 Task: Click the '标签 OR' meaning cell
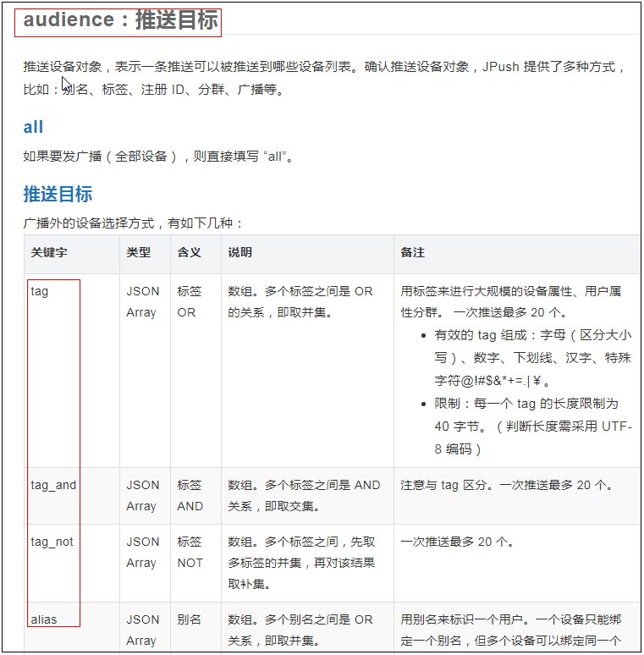(x=190, y=301)
